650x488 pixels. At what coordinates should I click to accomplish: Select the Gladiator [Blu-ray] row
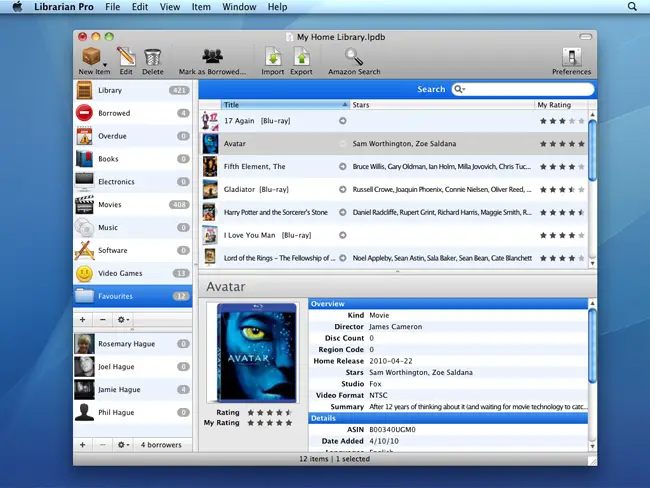tap(393, 189)
